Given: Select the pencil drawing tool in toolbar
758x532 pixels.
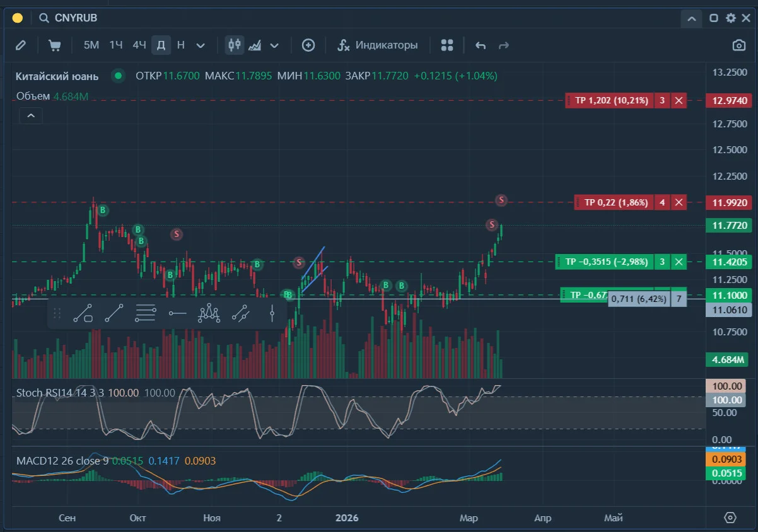Looking at the screenshot, I should pyautogui.click(x=21, y=45).
